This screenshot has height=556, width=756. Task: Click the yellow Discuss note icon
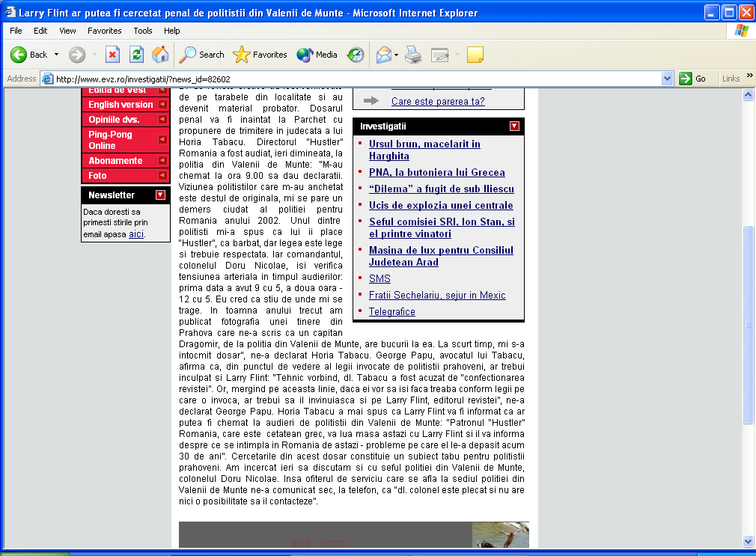pos(475,55)
